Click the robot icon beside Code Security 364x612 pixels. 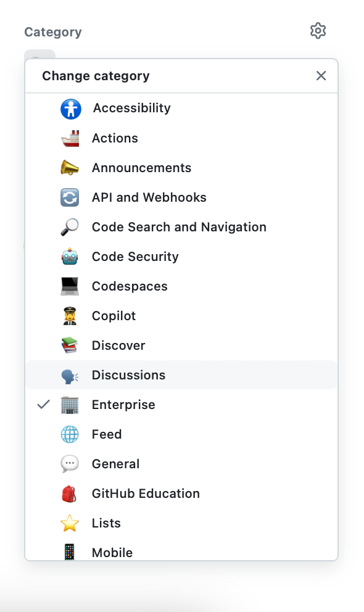pyautogui.click(x=70, y=256)
